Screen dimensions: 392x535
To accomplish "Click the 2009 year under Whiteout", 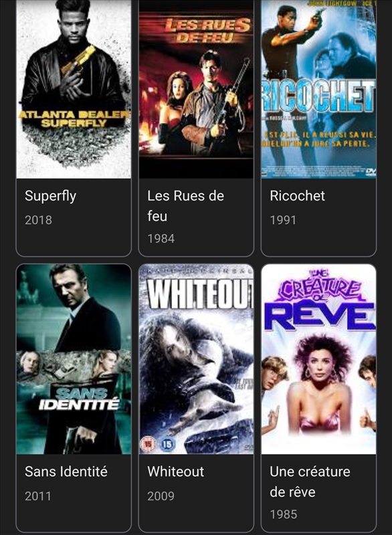I will [x=161, y=496].
